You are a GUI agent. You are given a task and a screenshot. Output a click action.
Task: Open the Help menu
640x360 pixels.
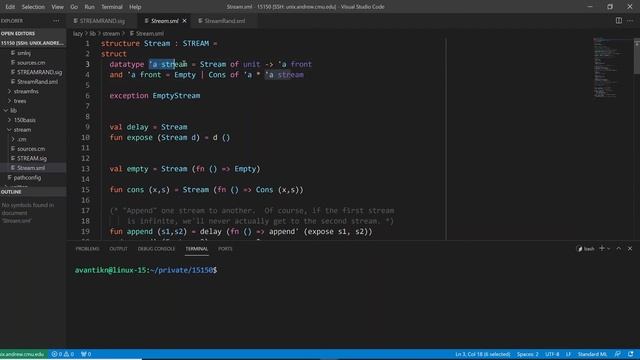(x=135, y=7)
